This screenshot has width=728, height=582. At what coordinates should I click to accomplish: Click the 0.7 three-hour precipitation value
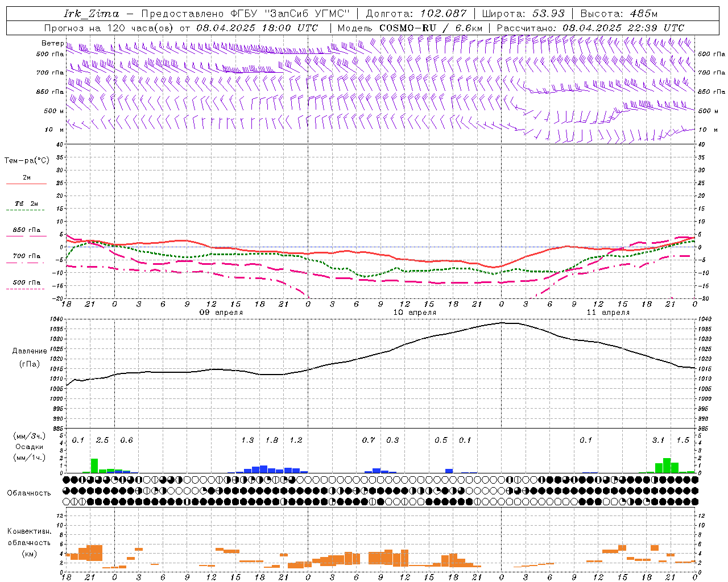[x=369, y=440]
